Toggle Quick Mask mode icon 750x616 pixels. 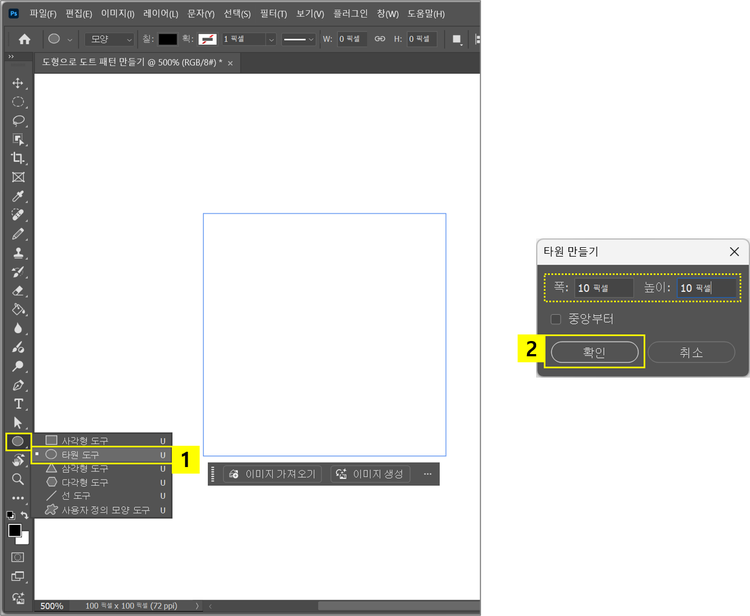(18, 557)
